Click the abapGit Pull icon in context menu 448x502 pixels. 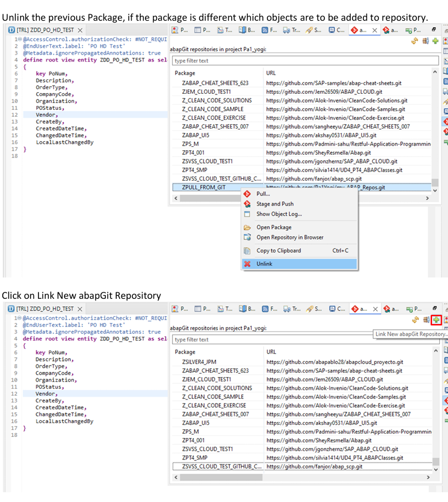tap(247, 193)
